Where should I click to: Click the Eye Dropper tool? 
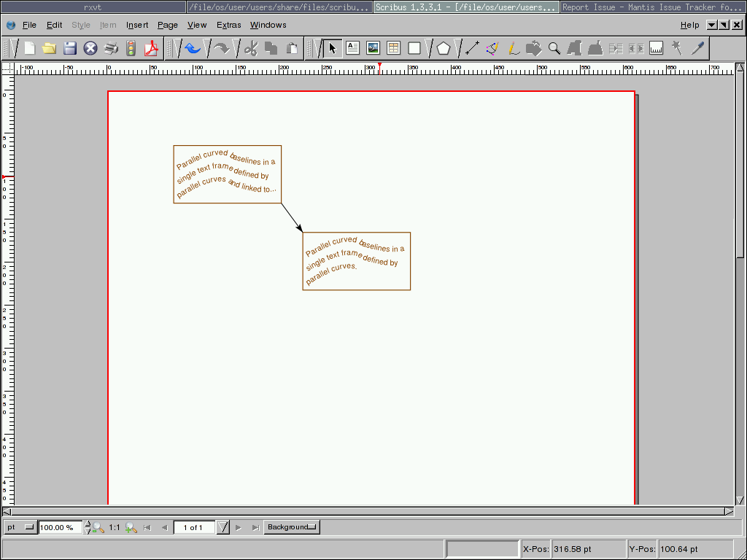[x=698, y=49]
